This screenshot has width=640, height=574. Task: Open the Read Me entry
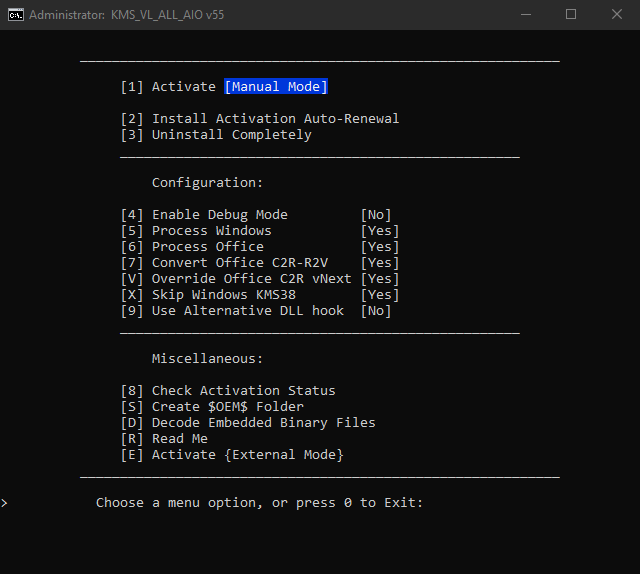tap(164, 439)
